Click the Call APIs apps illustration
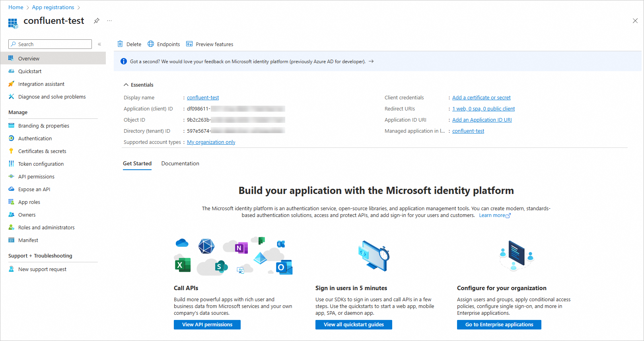644x341 pixels. pyautogui.click(x=233, y=256)
